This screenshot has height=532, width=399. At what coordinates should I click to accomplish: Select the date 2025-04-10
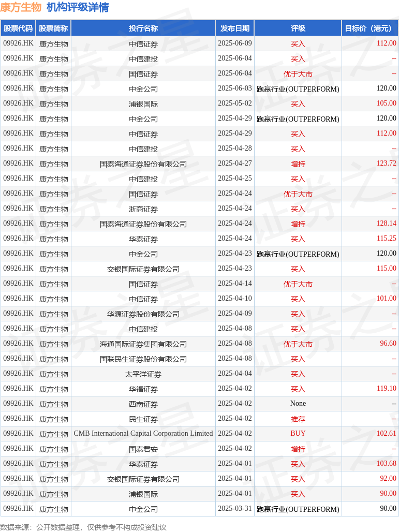point(235,299)
